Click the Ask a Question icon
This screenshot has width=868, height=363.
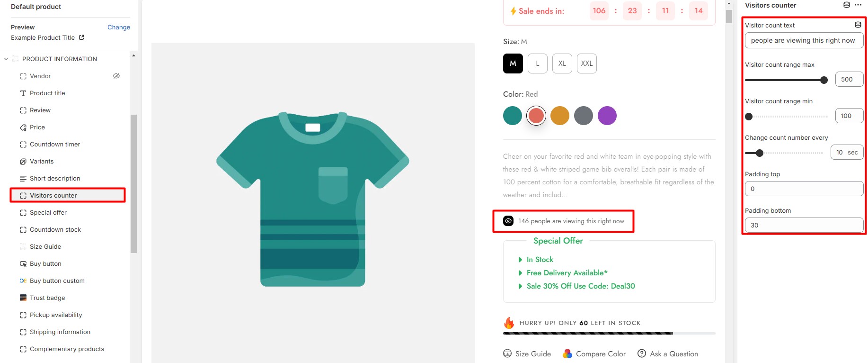(642, 354)
